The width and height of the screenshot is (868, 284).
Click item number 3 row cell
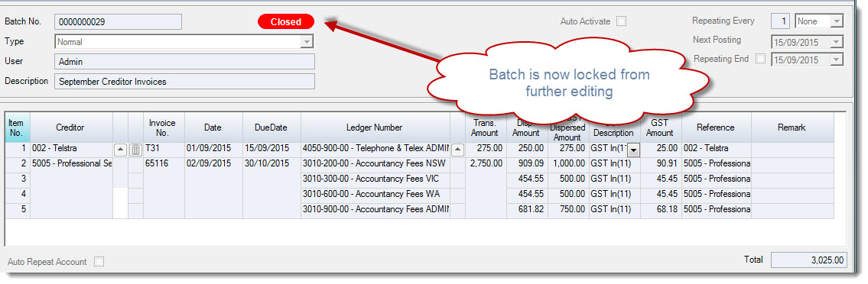point(17,179)
